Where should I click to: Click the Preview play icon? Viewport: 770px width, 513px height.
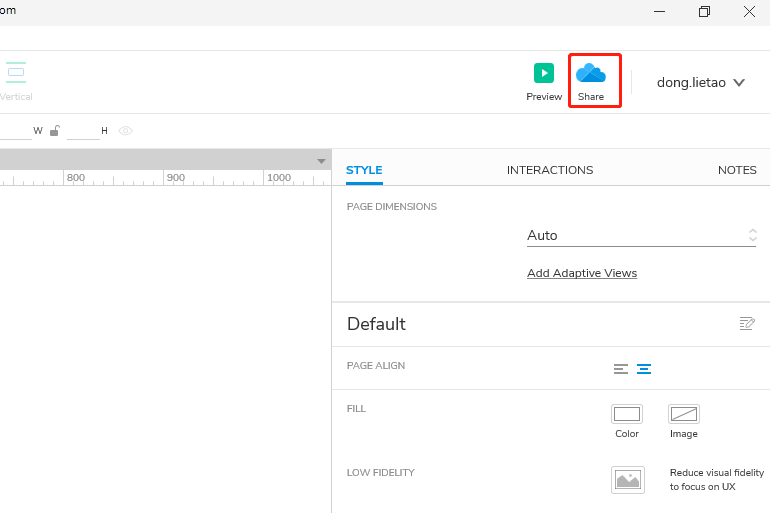pyautogui.click(x=543, y=73)
